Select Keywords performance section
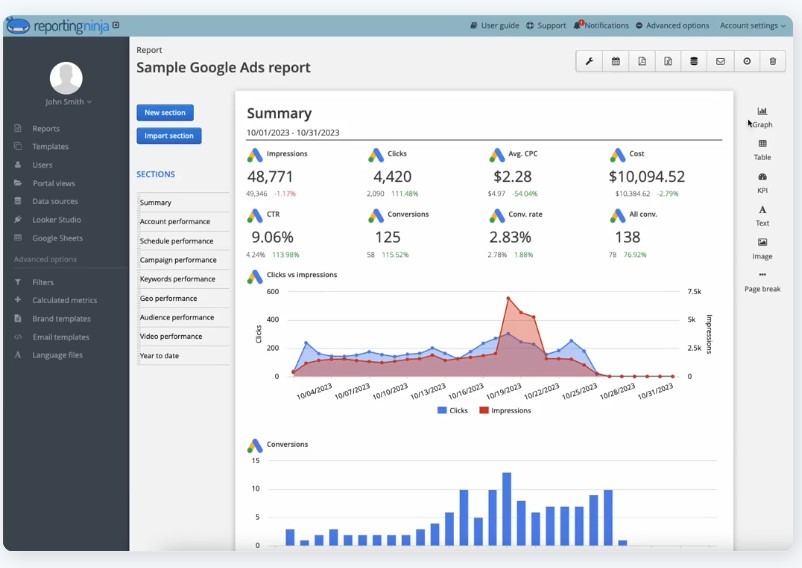The height and width of the screenshot is (568, 802). click(x=184, y=279)
